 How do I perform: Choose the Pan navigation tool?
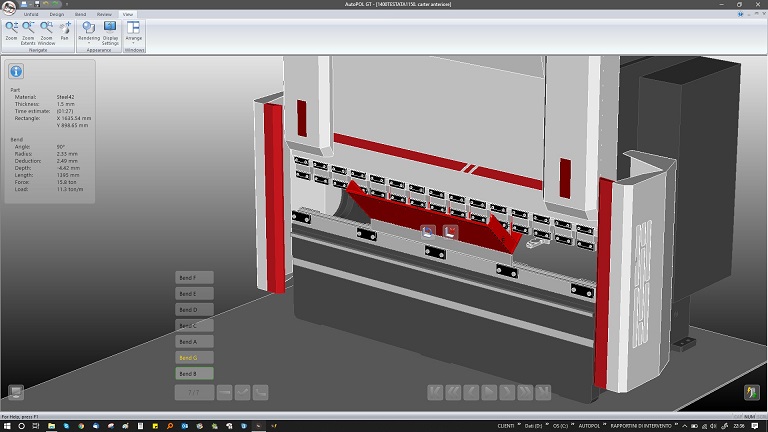(65, 31)
